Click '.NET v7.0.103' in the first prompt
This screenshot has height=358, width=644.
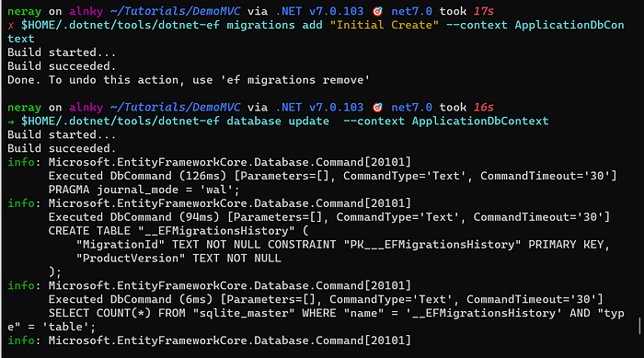(319, 11)
